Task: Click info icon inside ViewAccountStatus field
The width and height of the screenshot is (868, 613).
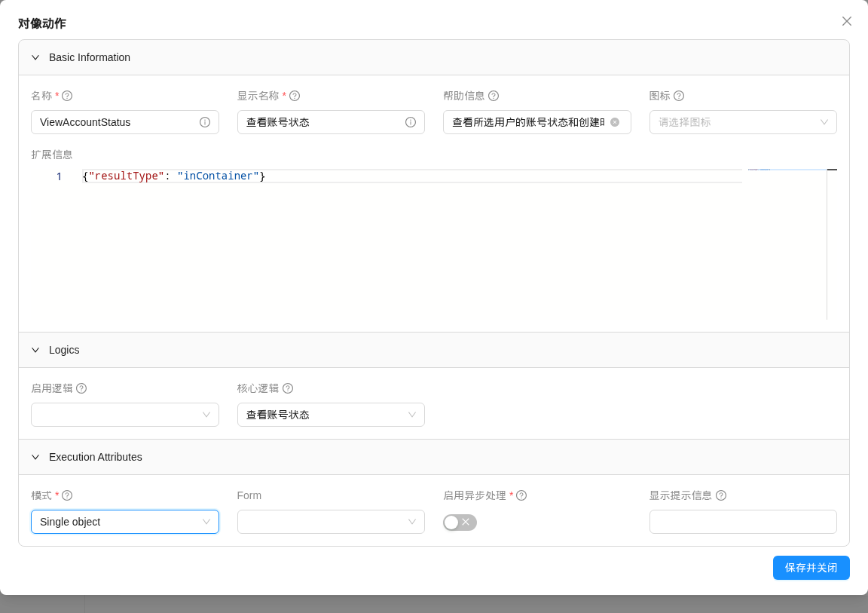Action: tap(205, 122)
